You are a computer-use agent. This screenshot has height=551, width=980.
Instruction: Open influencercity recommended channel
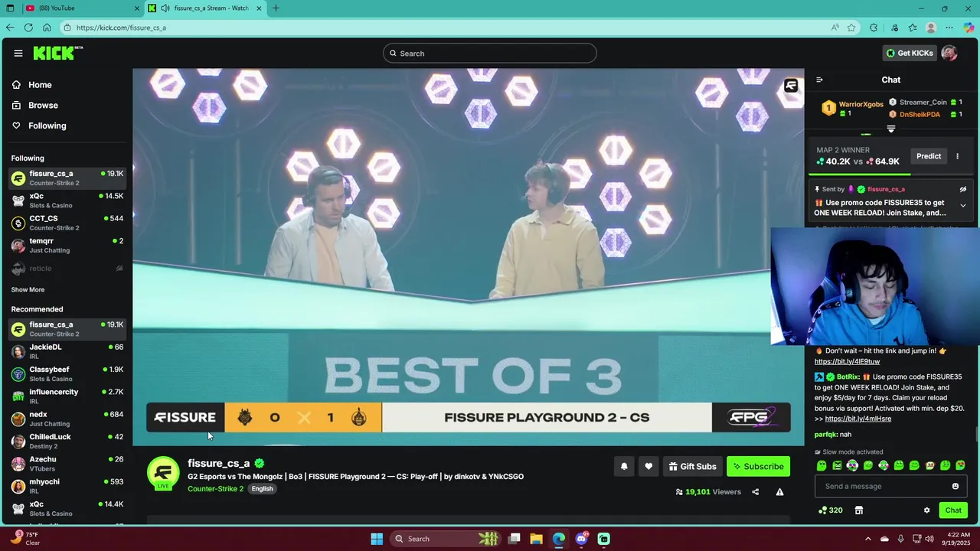[x=67, y=396]
